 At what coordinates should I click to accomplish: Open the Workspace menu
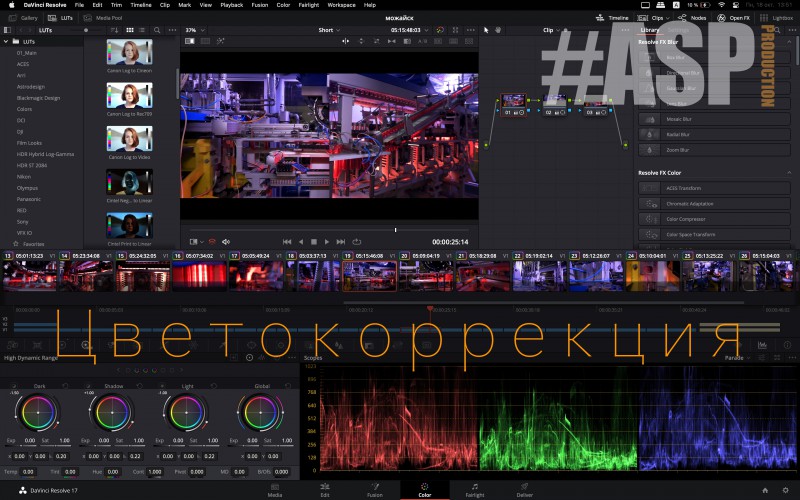click(341, 5)
